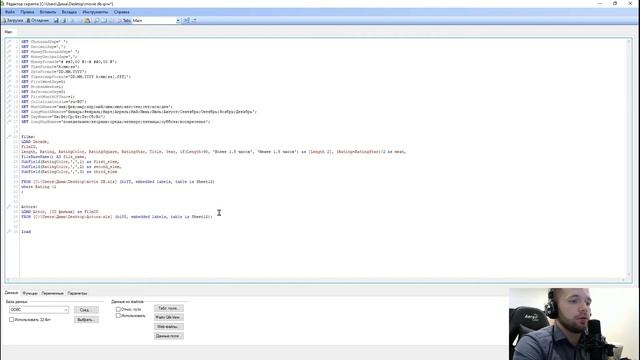640x360 pixels.
Task: Open the Файл menu
Action: pyautogui.click(x=10, y=12)
